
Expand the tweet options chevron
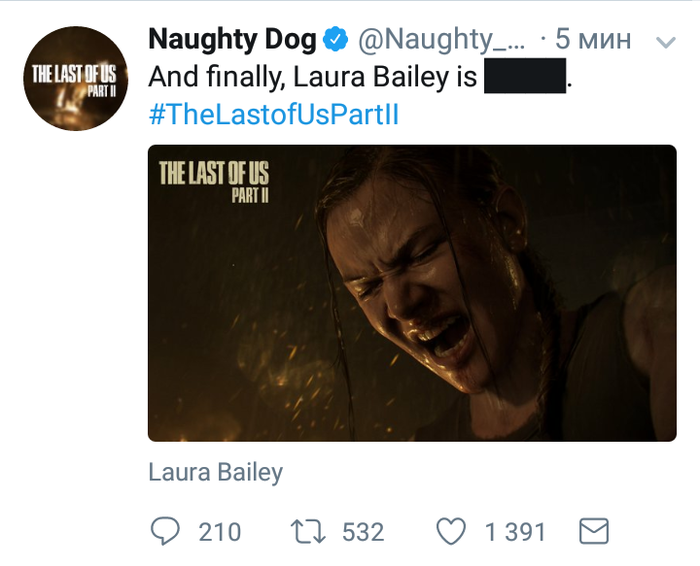pyautogui.click(x=665, y=42)
